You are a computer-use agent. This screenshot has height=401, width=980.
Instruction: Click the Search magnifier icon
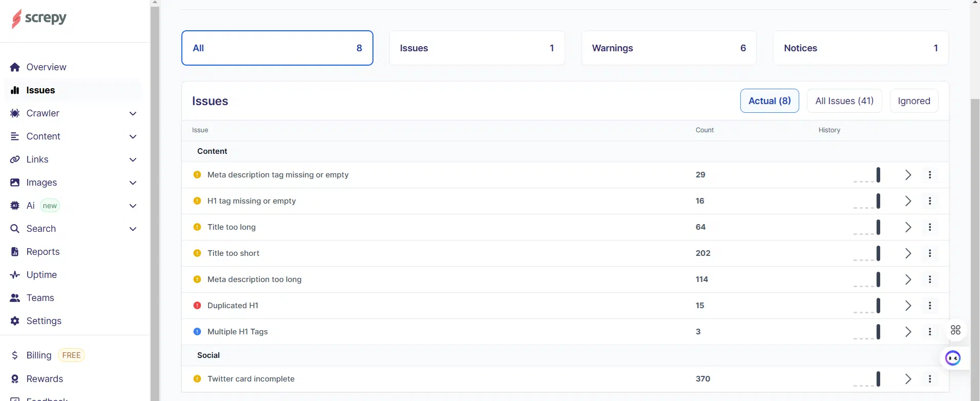click(15, 229)
